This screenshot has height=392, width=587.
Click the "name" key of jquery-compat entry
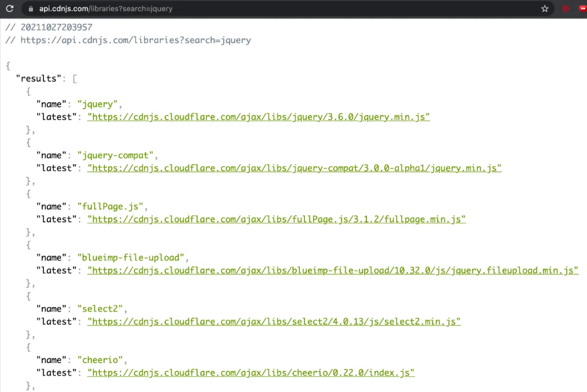[51, 155]
